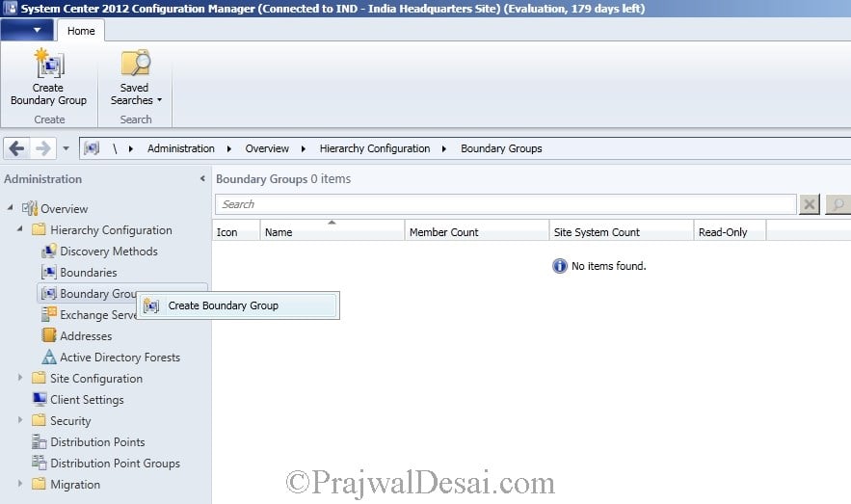Clear the search with the X button
Image resolution: width=851 pixels, height=504 pixels.
(809, 204)
